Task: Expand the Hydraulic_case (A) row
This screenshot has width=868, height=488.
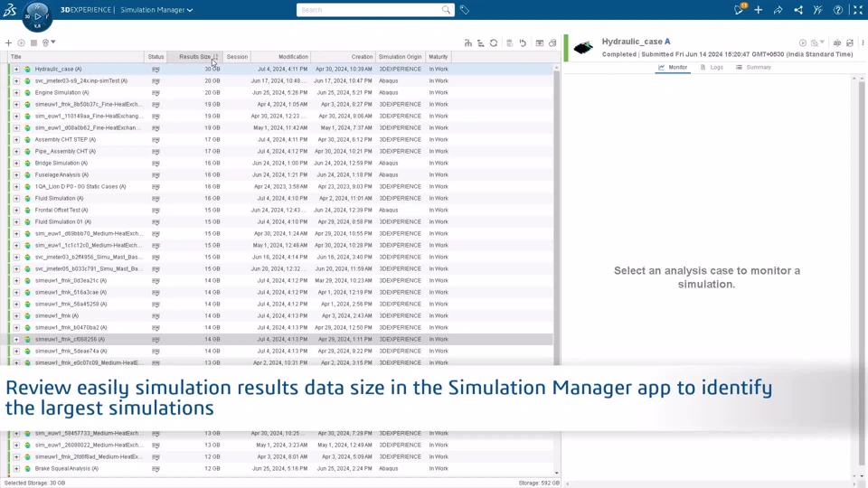Action: pos(16,70)
